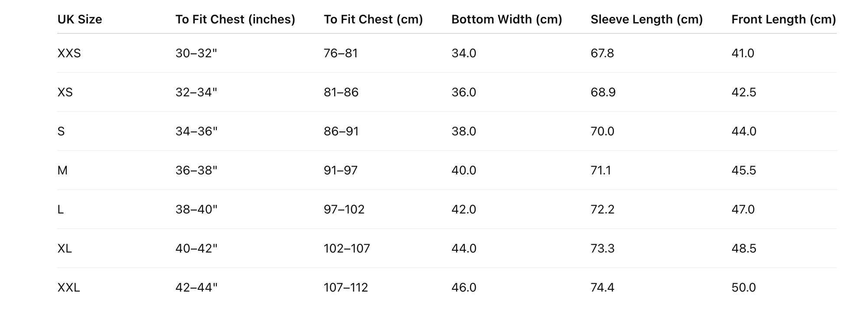Select the 67.8 sleeve length cell
Viewport: 868px width, 315px height.
click(602, 53)
